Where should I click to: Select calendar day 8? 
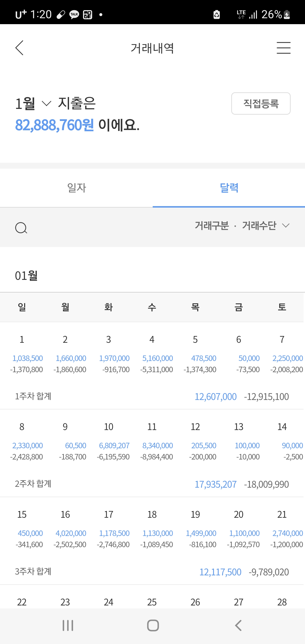click(x=22, y=426)
